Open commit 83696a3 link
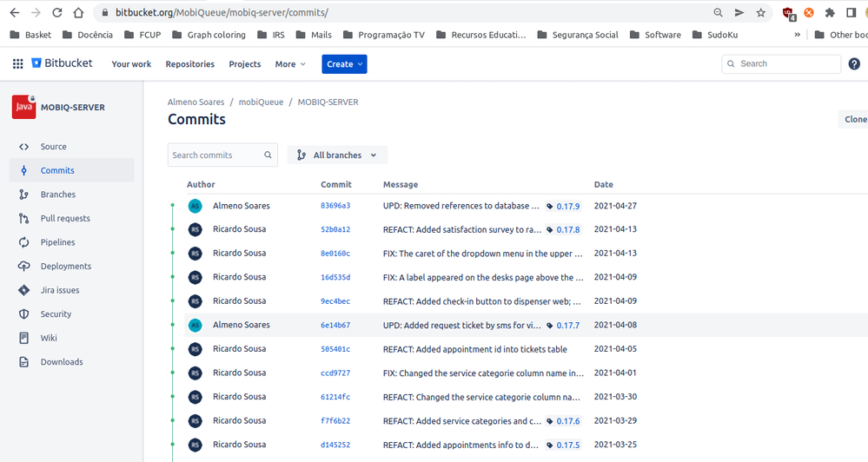 click(335, 205)
